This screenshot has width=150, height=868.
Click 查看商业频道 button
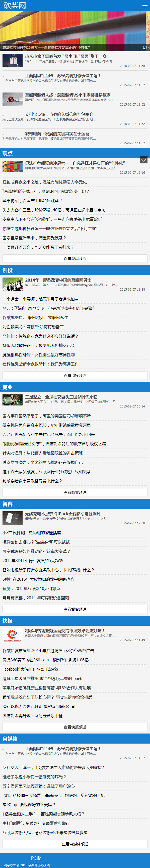click(x=75, y=492)
